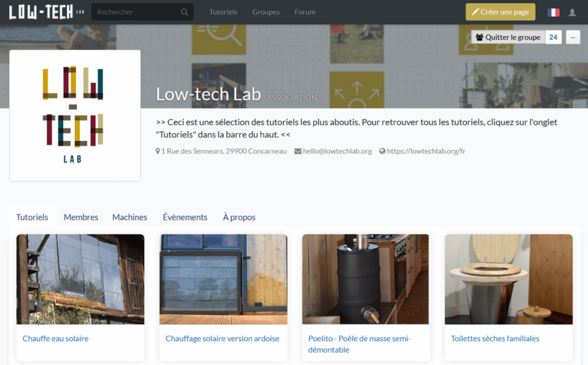Screen dimensions: 588x365
Task: Switch to the Machines tab
Action: [130, 217]
